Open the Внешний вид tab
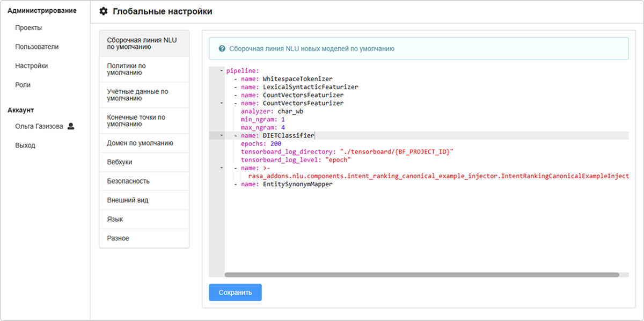The image size is (644, 321). (144, 200)
